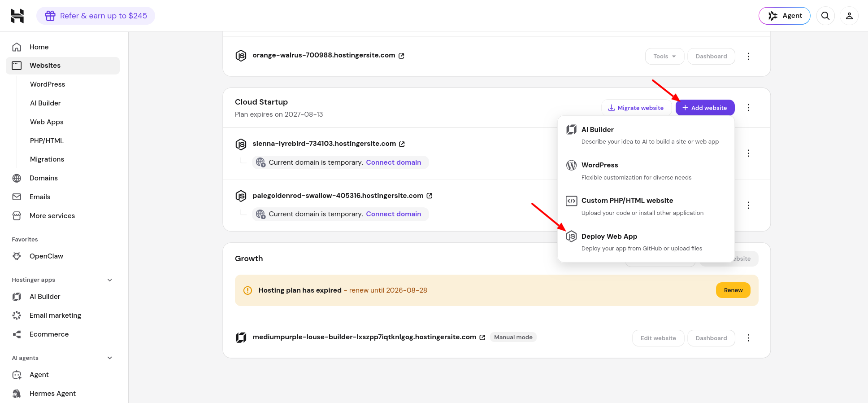
Task: Click the gift icon in referral banner
Action: 50,16
